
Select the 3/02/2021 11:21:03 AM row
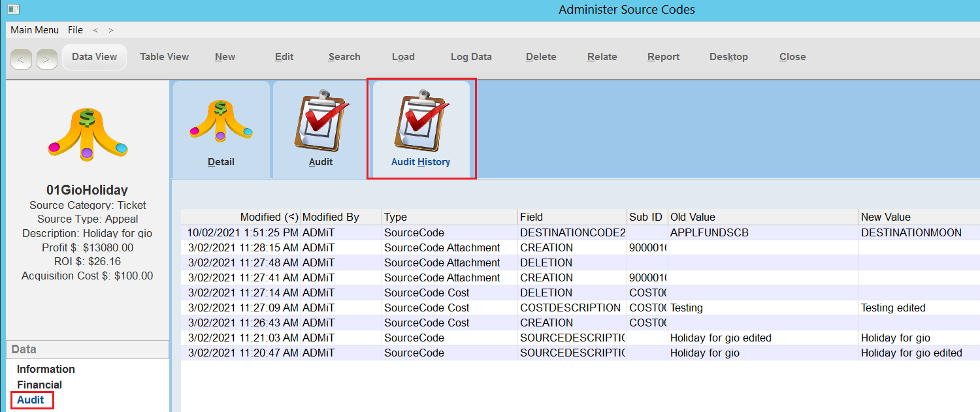tap(580, 338)
